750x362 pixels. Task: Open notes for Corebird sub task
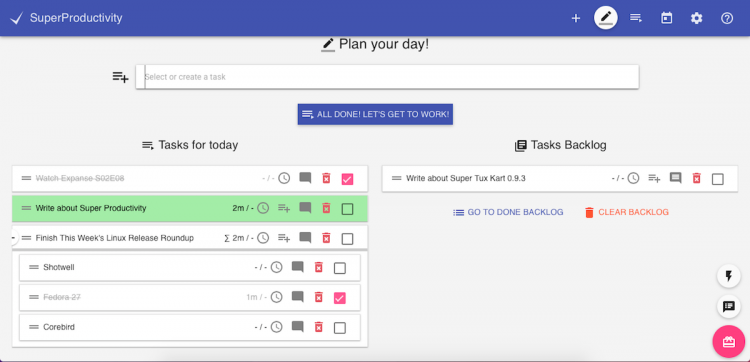tap(298, 327)
